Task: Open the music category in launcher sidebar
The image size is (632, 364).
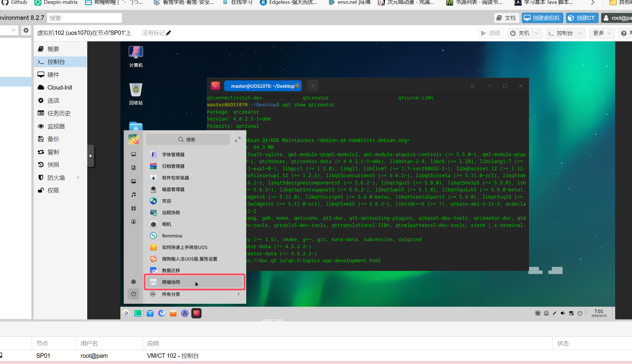Action: [x=133, y=195]
